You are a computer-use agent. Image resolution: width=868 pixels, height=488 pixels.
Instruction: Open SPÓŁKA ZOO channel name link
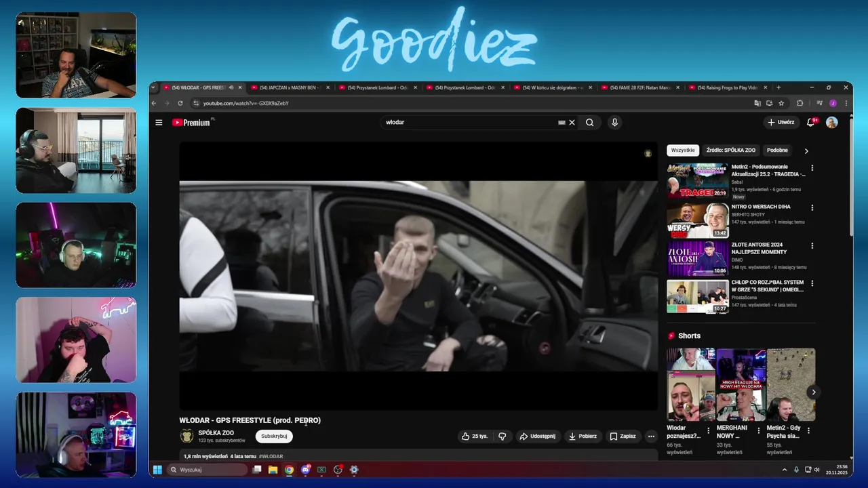pyautogui.click(x=216, y=432)
